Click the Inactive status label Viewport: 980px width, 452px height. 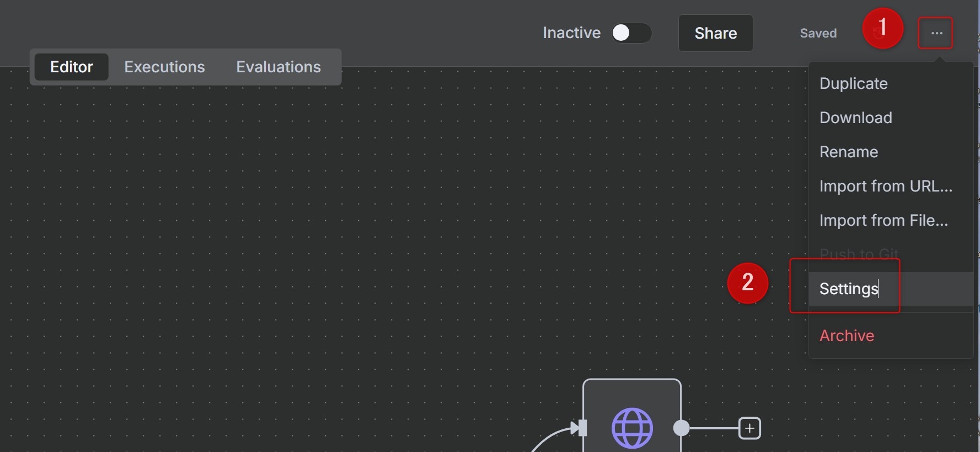(571, 33)
